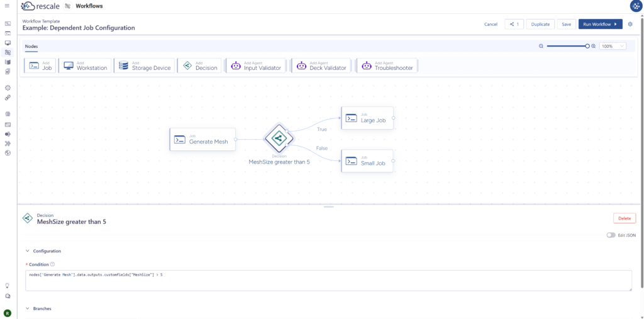Click the output port of Small Job node
644x319 pixels.
(393, 160)
